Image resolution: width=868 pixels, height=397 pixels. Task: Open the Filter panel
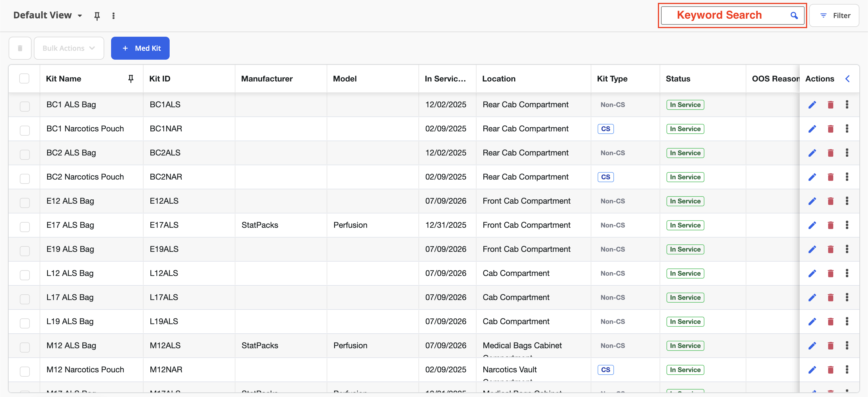point(834,15)
